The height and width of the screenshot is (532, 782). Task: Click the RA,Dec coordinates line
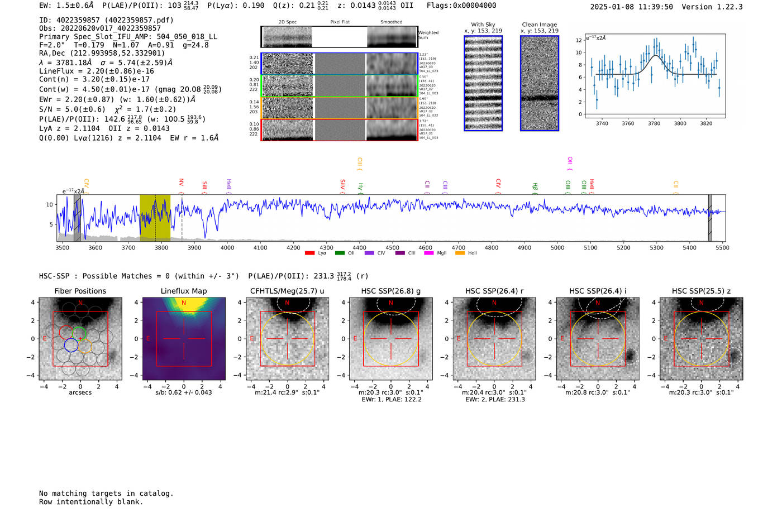102,54
